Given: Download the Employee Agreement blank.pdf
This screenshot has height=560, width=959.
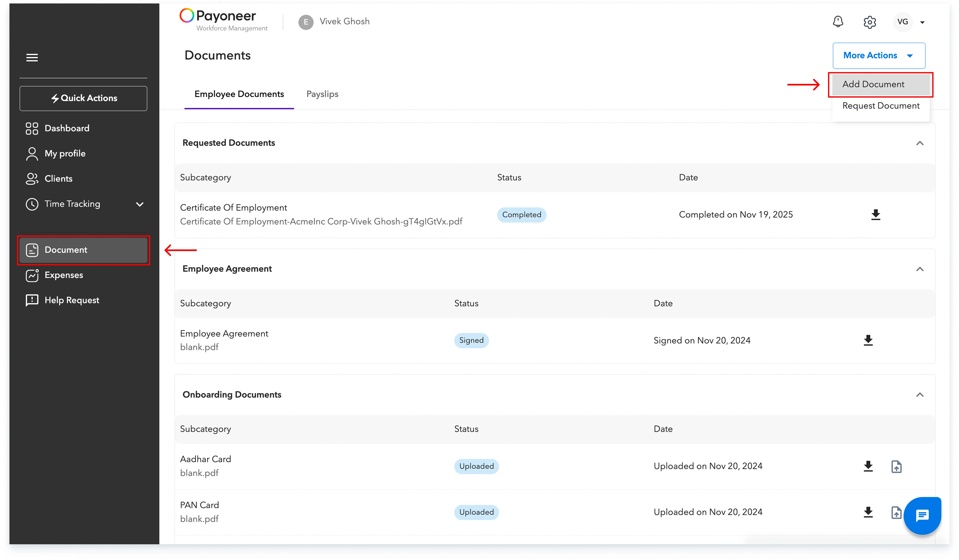Looking at the screenshot, I should pos(868,340).
